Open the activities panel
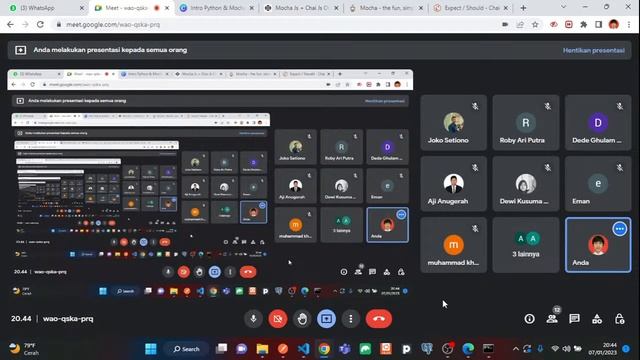 click(597, 319)
